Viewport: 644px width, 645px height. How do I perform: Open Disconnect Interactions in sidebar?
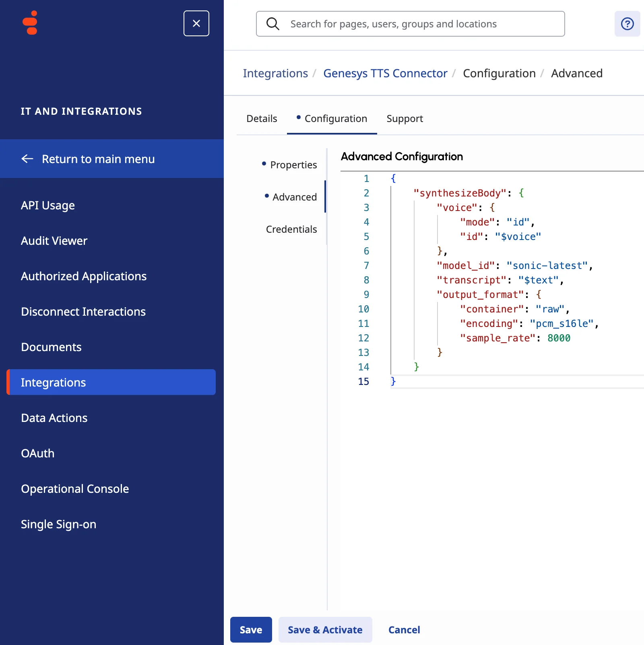point(83,312)
